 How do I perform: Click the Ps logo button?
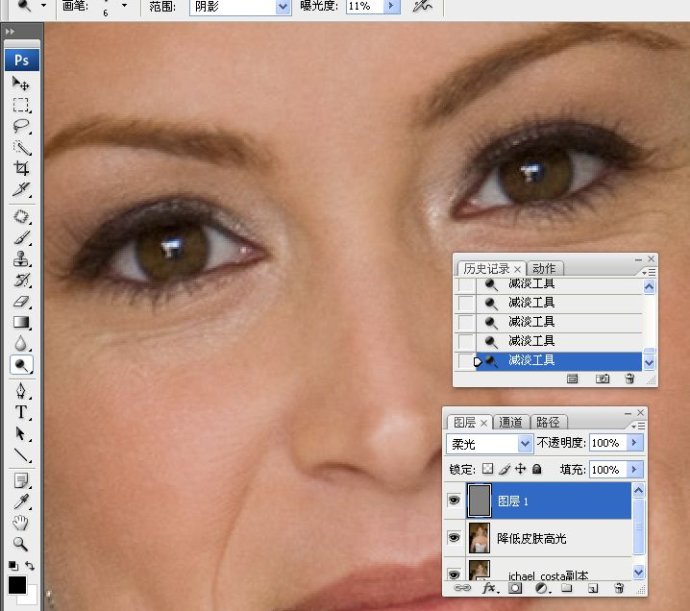point(22,60)
